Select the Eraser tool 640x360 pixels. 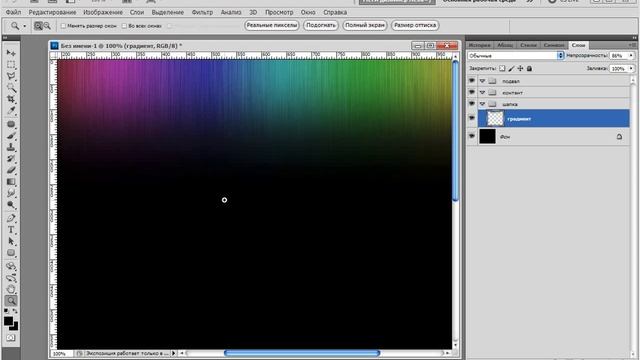[x=11, y=170]
